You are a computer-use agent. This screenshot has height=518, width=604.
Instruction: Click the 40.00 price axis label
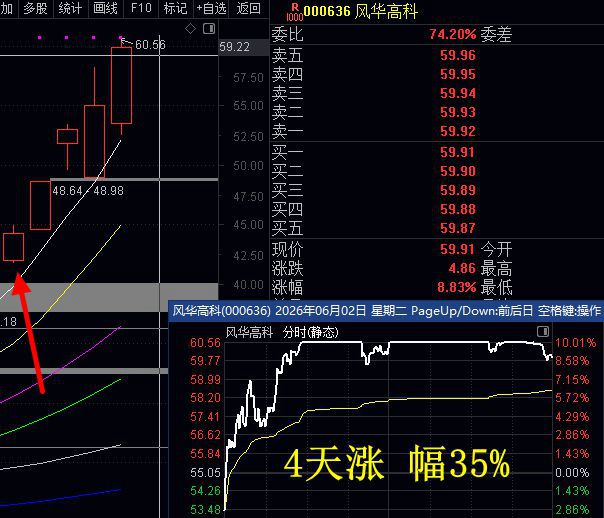(x=248, y=285)
